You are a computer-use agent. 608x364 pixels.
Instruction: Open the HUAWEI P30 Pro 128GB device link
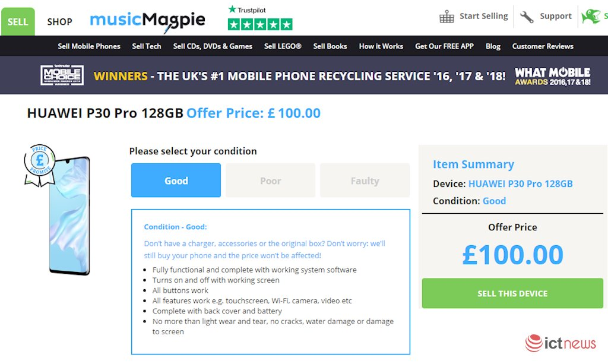pos(520,184)
